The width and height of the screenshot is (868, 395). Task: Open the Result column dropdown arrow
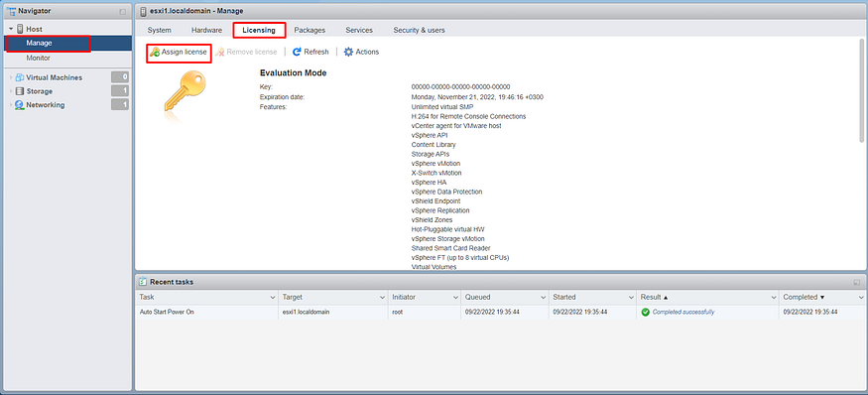point(774,298)
